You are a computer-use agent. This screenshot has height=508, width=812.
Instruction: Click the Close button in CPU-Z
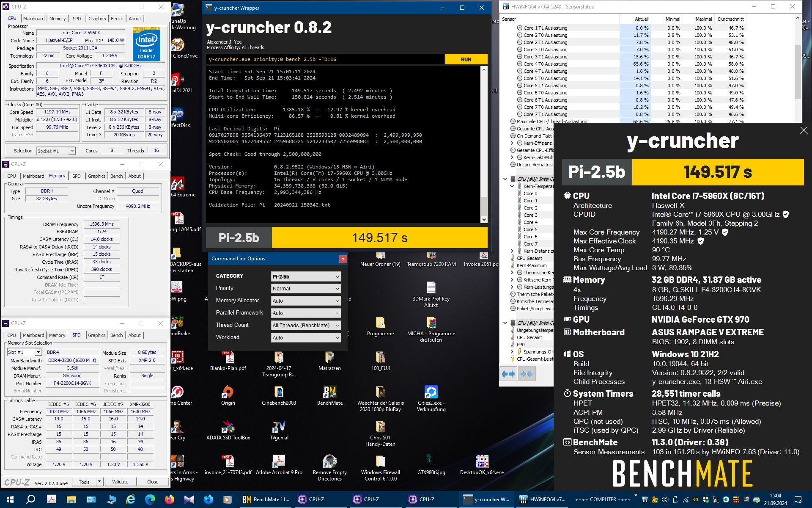coord(153,482)
